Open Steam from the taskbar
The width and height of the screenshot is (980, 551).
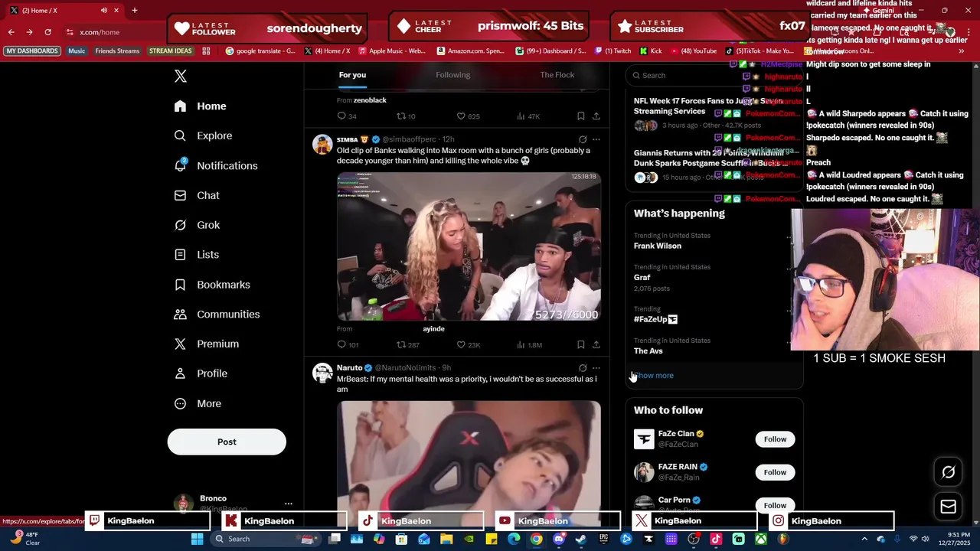point(581,539)
